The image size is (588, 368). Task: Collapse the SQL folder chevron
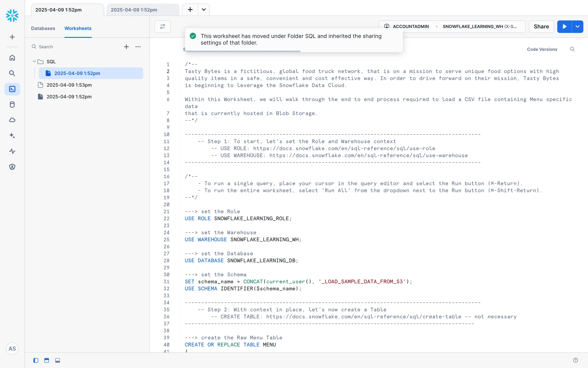[x=34, y=62]
